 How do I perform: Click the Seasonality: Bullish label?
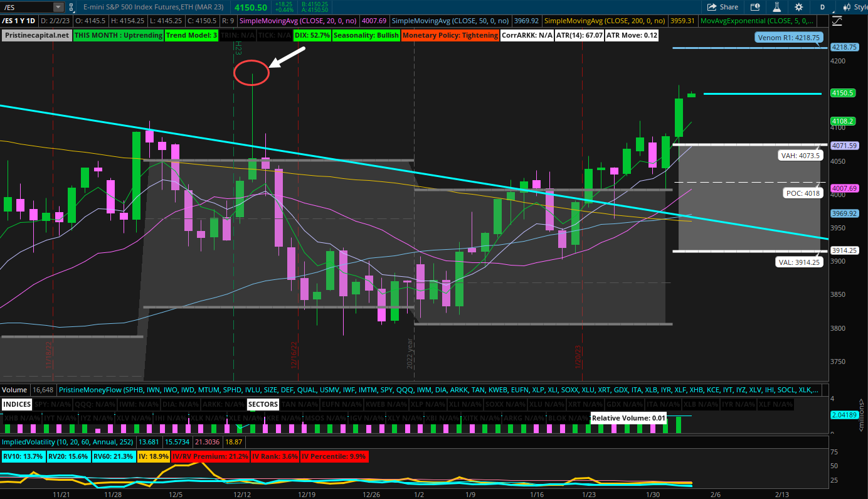366,35
